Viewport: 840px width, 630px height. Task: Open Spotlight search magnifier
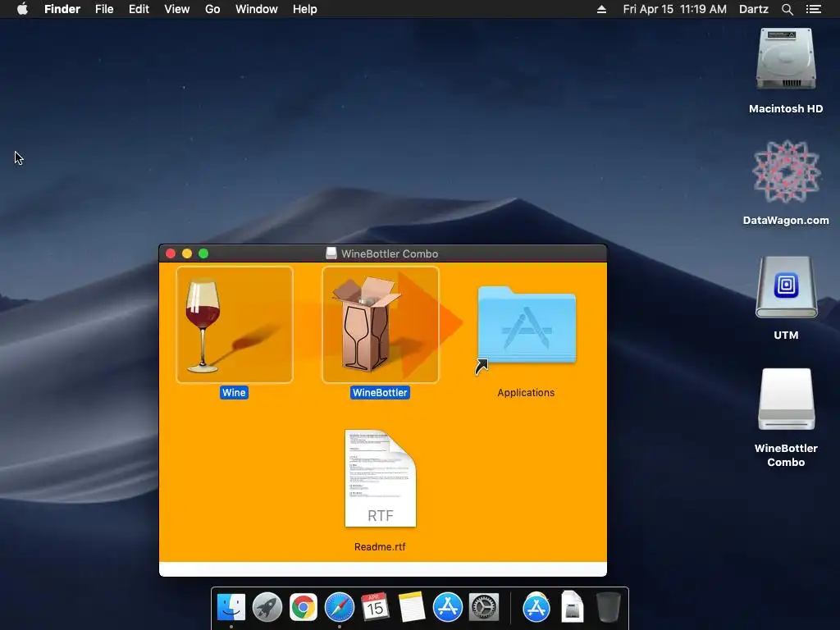point(787,9)
